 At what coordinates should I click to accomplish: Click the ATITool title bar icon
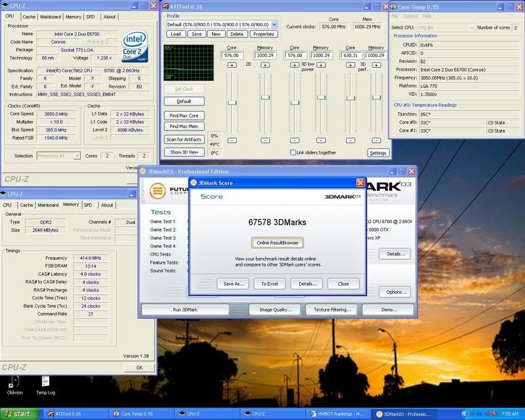coord(165,7)
